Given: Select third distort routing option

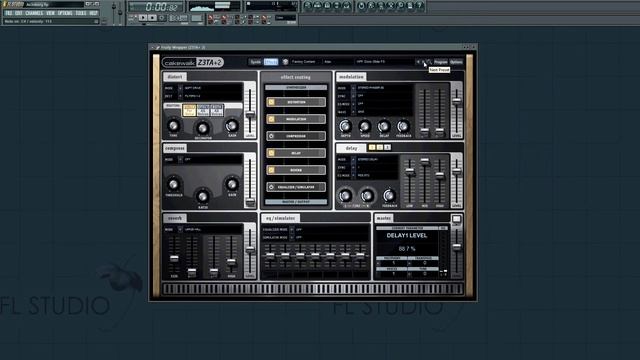Looking at the screenshot, I should click(x=216, y=110).
